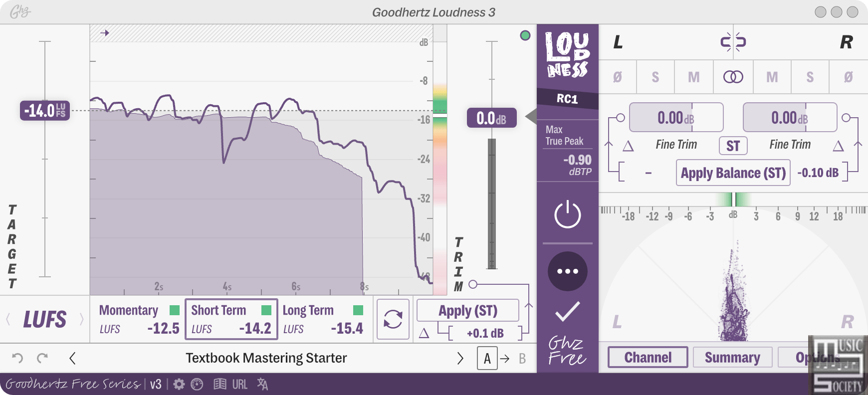Screen dimensions: 868x395
Task: Click the 0.0 dB trim slider handle
Action: pyautogui.click(x=492, y=118)
